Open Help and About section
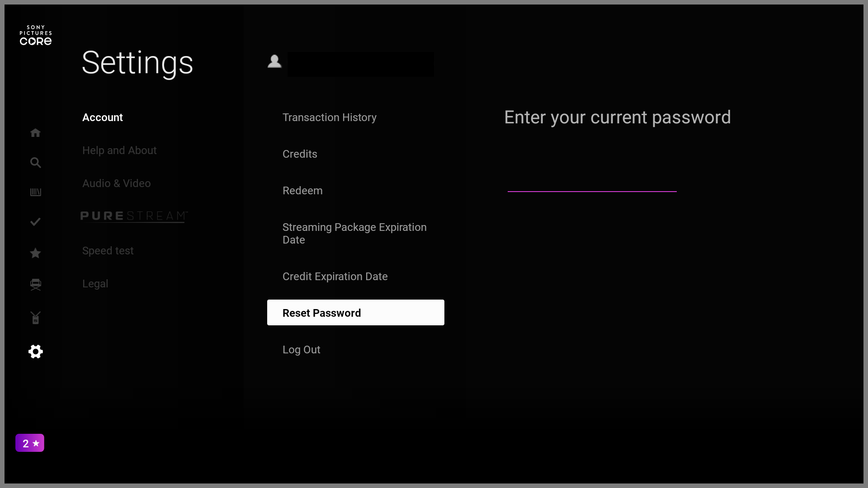This screenshot has width=868, height=488. tap(119, 150)
